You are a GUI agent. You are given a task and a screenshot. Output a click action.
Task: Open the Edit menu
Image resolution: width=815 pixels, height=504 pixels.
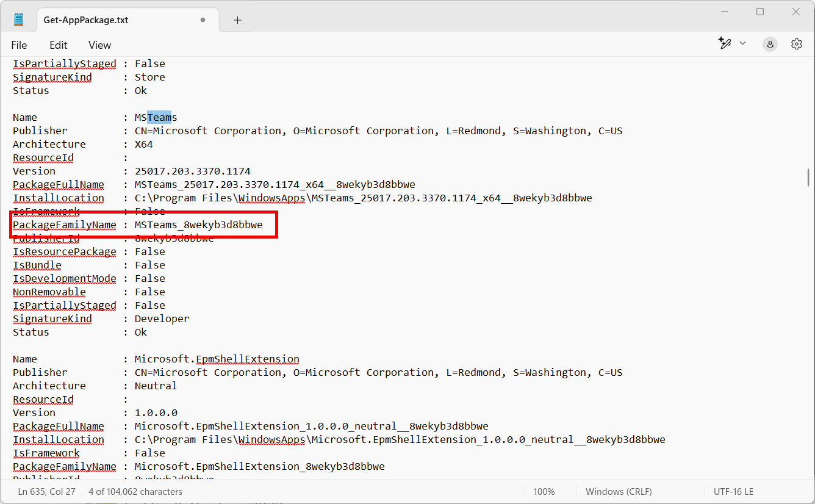click(x=59, y=45)
